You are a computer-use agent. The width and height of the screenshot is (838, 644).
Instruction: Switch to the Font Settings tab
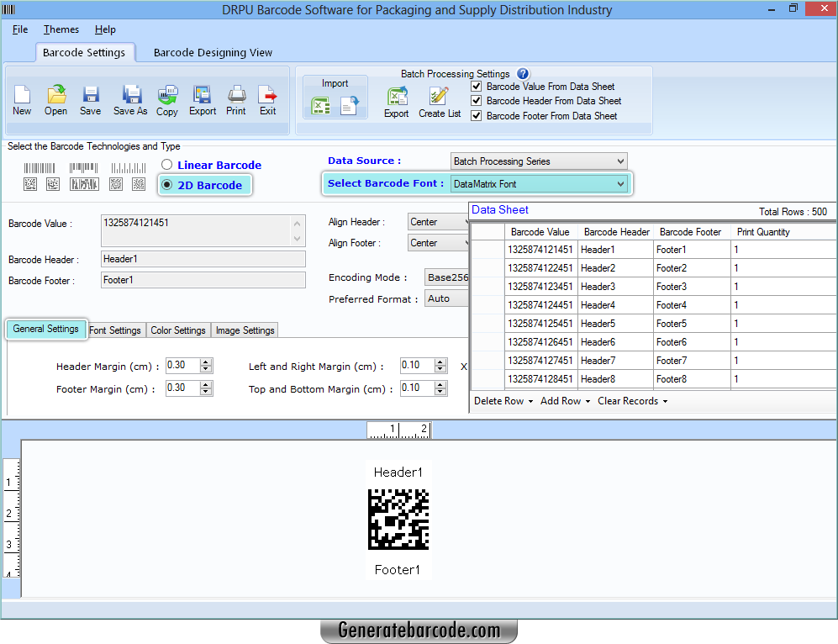click(x=115, y=330)
